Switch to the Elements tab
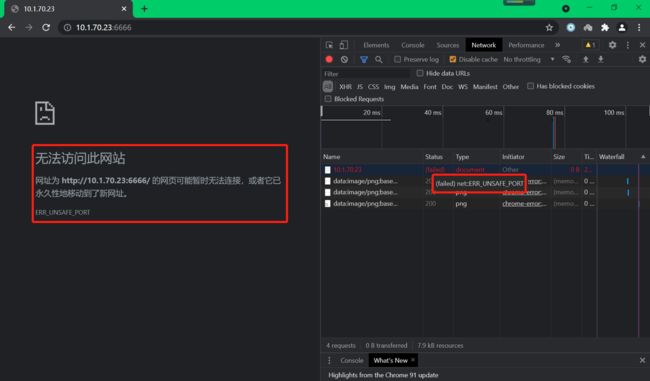 376,45
